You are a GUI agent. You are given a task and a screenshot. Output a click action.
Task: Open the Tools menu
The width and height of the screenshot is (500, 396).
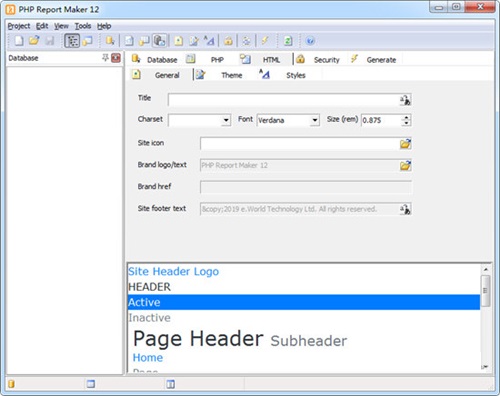tap(83, 26)
